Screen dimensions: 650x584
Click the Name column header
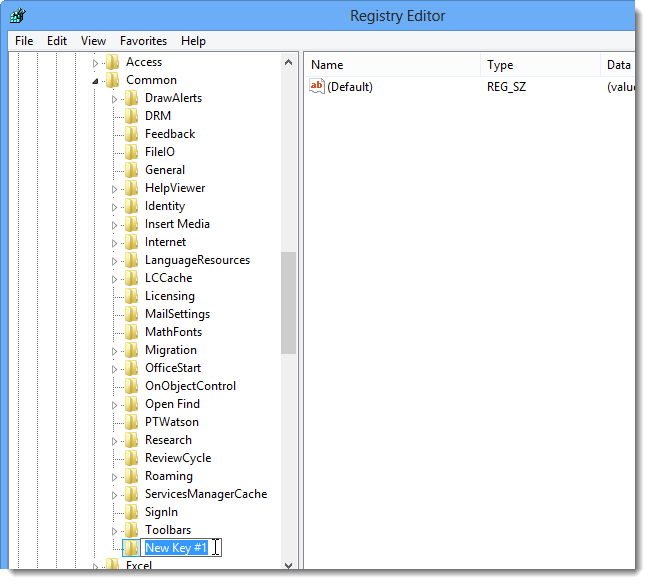393,65
